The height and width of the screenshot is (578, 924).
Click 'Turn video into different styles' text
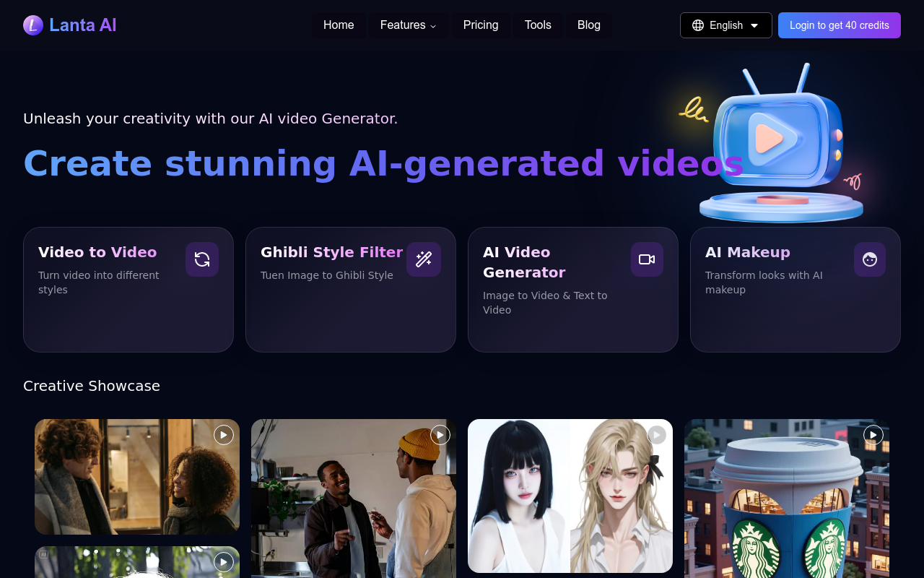[x=99, y=282]
